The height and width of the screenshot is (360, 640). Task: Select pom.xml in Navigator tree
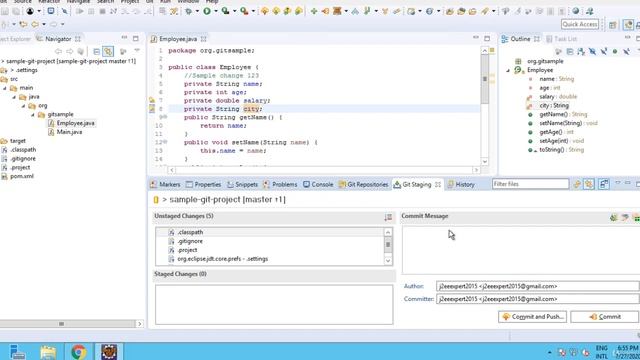(x=22, y=176)
